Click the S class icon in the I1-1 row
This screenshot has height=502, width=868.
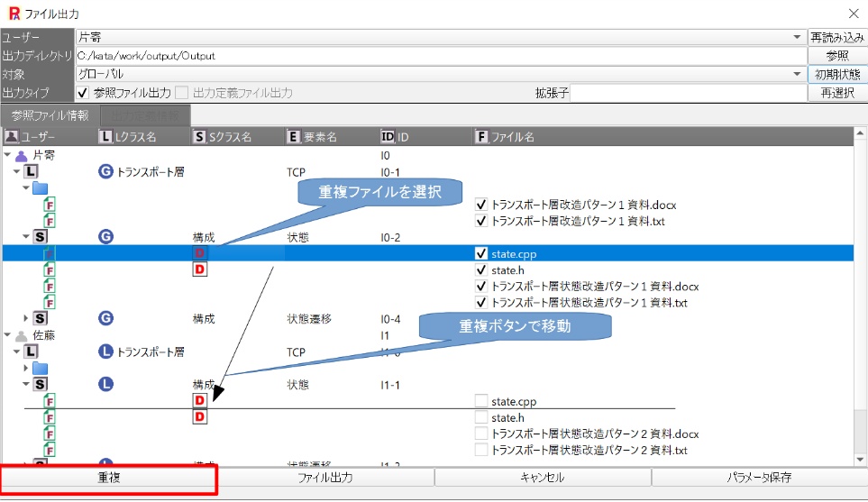coord(41,384)
